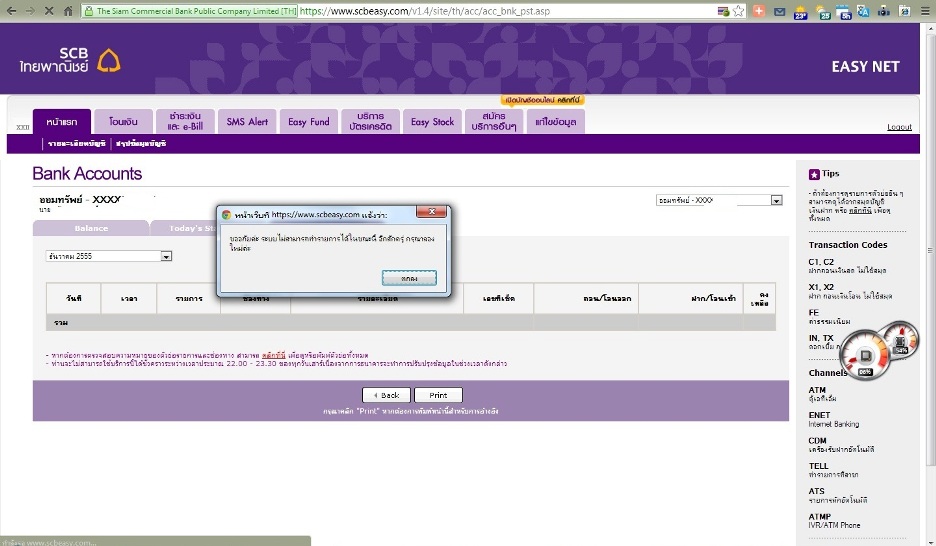Open the translate extension icon

[x=863, y=11]
